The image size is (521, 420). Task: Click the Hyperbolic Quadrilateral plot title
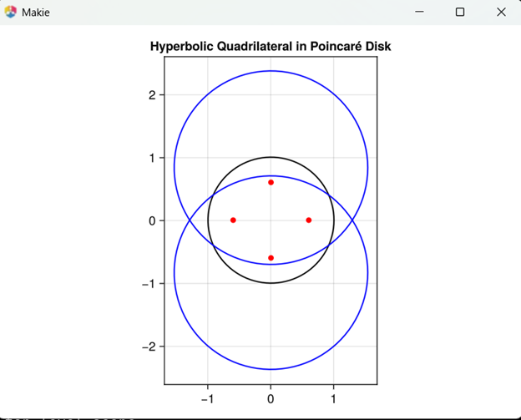(271, 47)
